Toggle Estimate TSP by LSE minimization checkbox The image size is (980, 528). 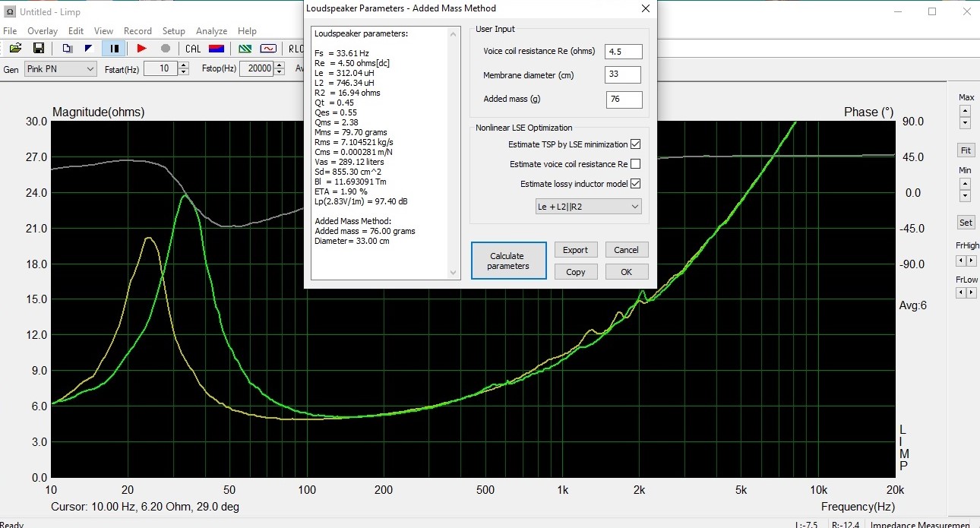pyautogui.click(x=636, y=144)
